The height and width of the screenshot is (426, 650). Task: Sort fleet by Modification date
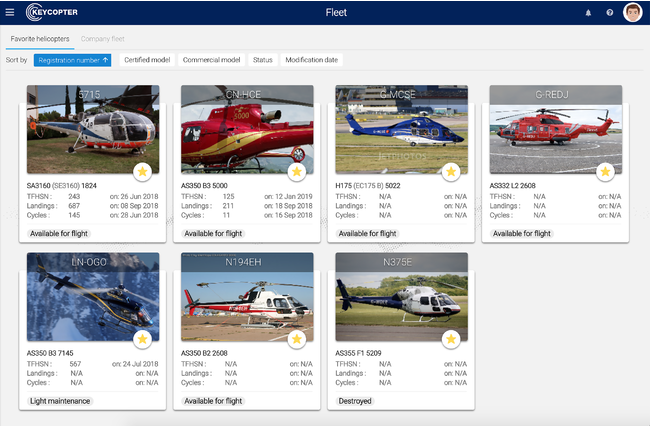(312, 60)
